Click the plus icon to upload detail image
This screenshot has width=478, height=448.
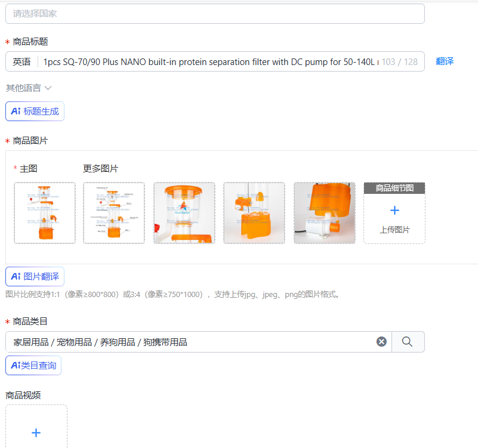394,211
